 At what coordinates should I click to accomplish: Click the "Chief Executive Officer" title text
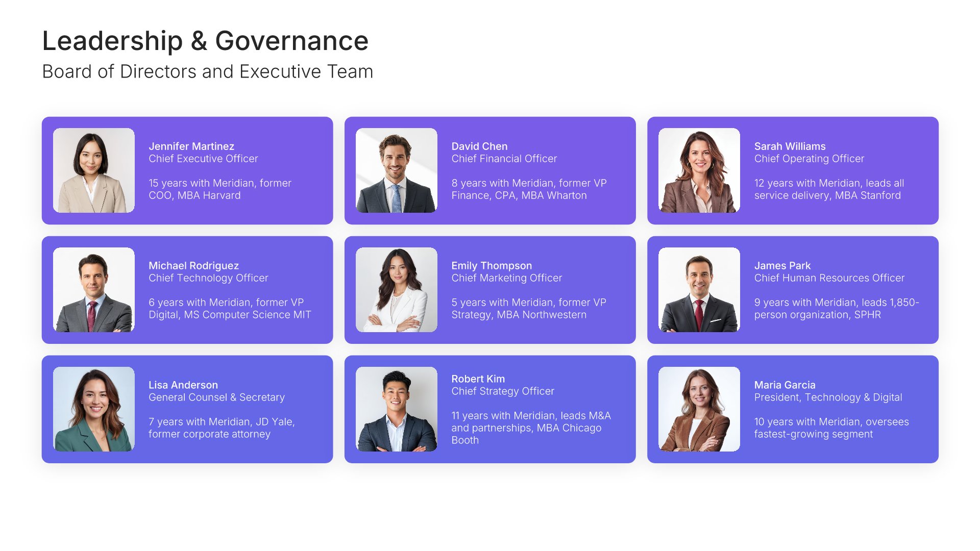tap(203, 159)
